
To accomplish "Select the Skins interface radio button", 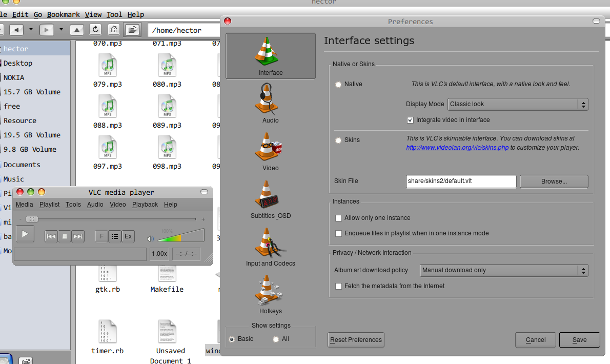I will [x=338, y=140].
